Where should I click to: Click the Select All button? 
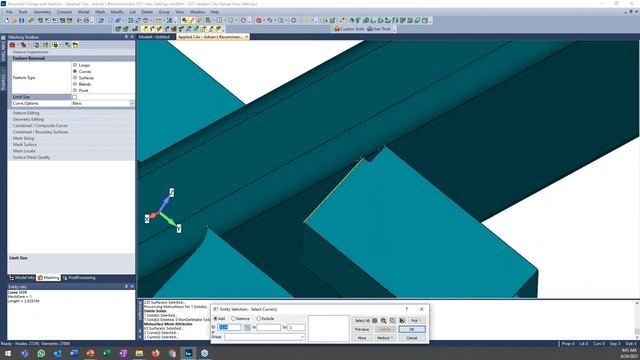point(362,321)
